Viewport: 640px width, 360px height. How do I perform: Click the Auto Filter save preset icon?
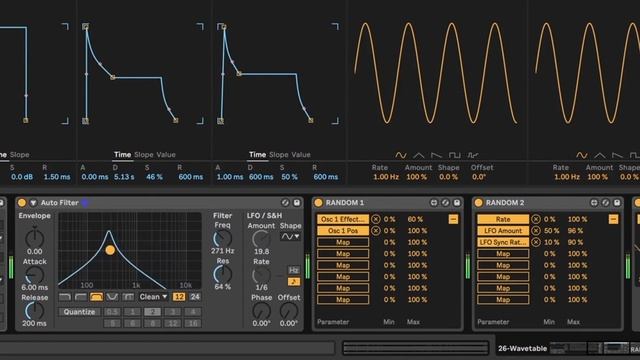[297, 202]
